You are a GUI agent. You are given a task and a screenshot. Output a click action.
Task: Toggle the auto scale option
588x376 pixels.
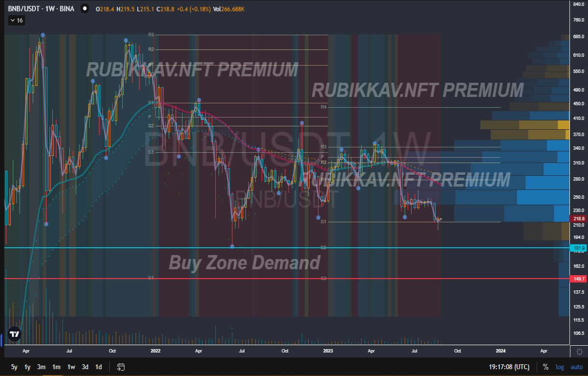coord(577,367)
